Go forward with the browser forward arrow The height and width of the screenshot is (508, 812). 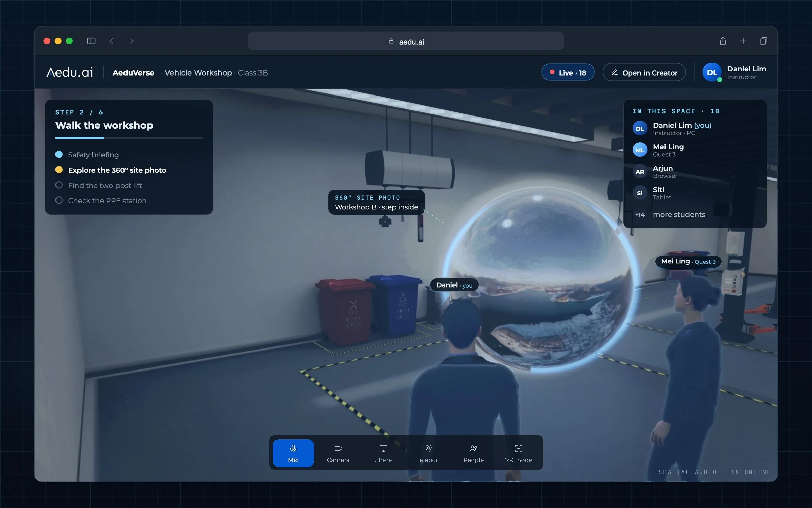tap(132, 41)
